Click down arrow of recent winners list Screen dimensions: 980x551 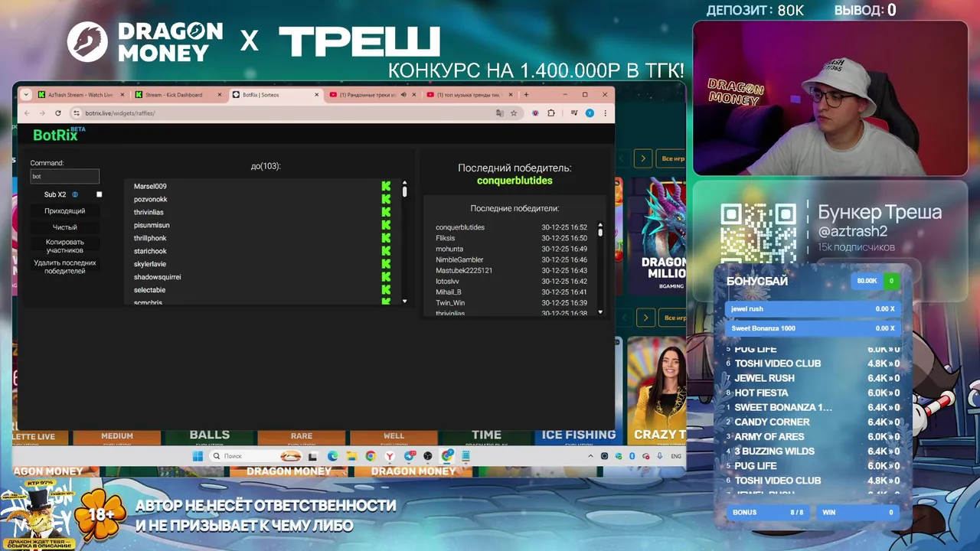600,311
